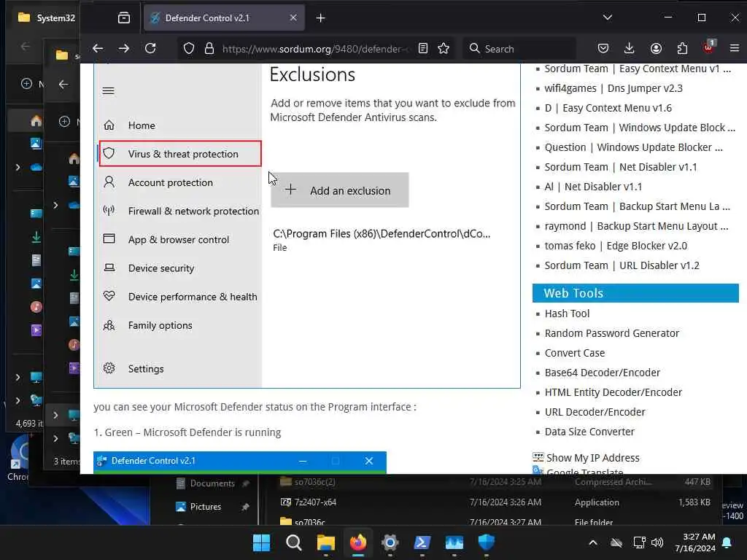The width and height of the screenshot is (747, 560).
Task: Save page to Pocket
Action: tap(603, 48)
